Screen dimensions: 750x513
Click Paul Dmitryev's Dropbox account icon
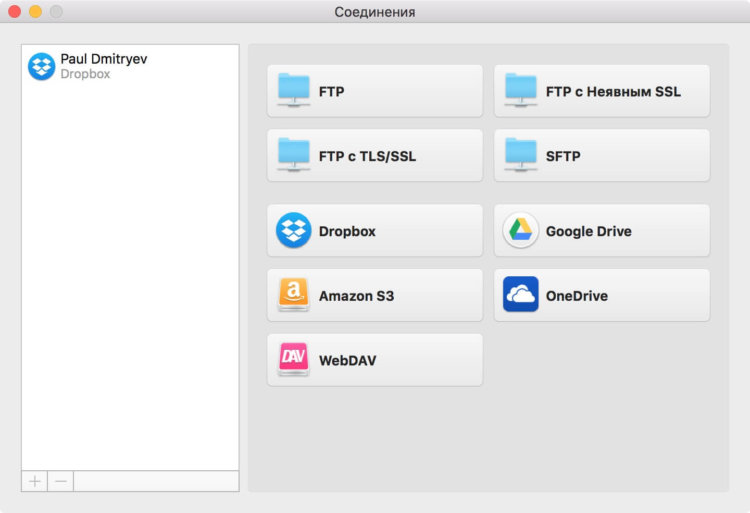click(x=42, y=66)
